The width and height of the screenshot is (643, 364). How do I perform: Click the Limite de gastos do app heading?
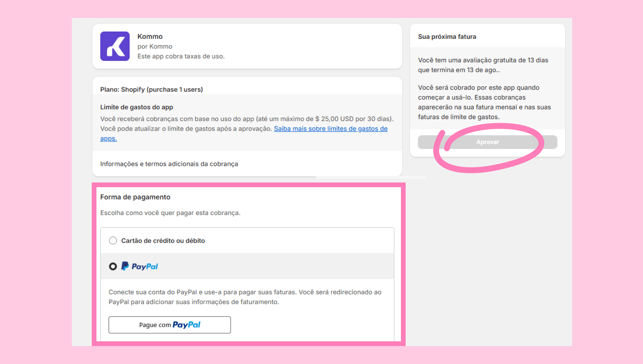pyautogui.click(x=137, y=107)
